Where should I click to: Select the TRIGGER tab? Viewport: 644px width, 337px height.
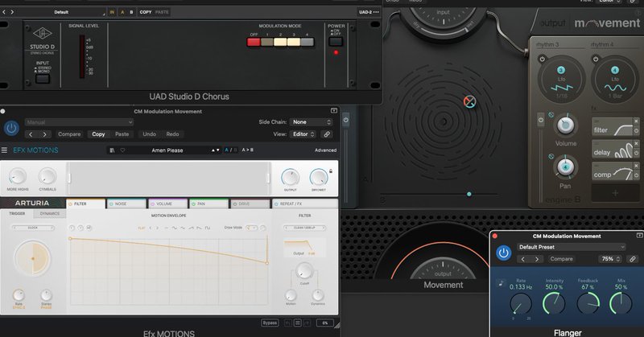(17, 214)
